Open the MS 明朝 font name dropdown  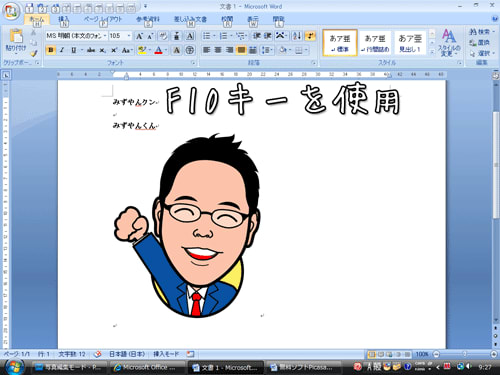pyautogui.click(x=105, y=36)
